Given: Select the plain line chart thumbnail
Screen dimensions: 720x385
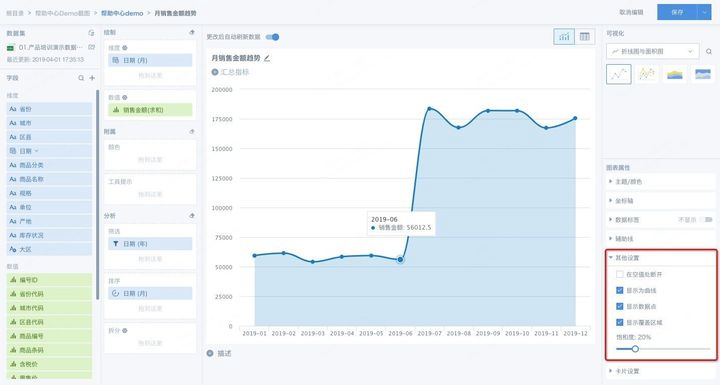Looking at the screenshot, I should (619, 74).
